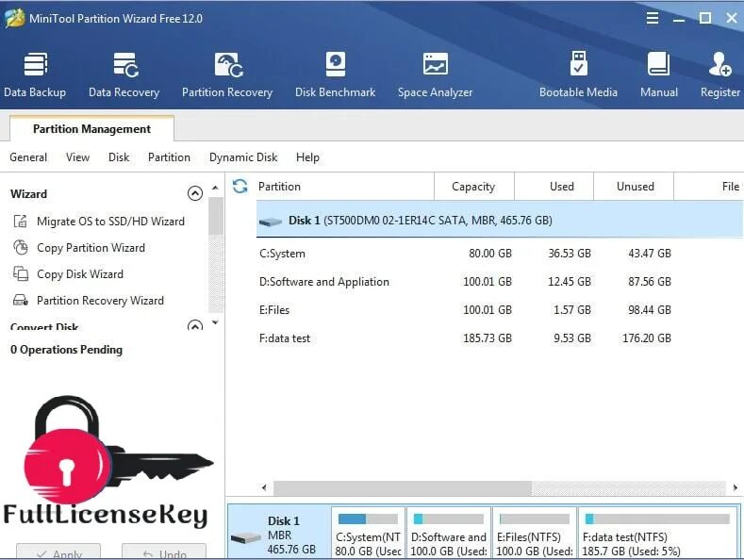Select the Disk 1 ST500DM0 row
This screenshot has width=744, height=560.
[x=500, y=221]
